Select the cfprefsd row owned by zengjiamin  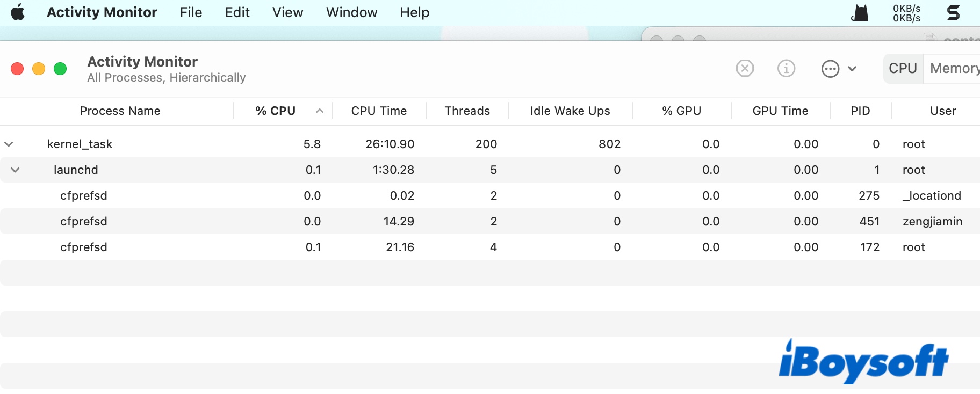pyautogui.click(x=84, y=222)
